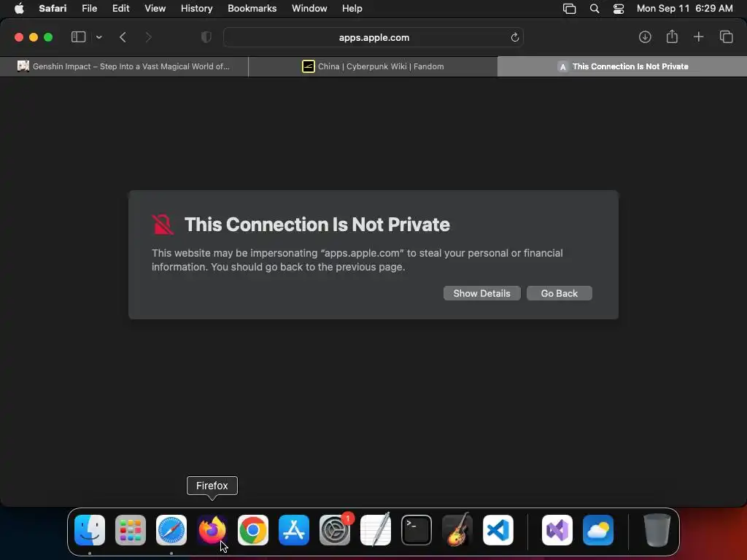Image resolution: width=747 pixels, height=560 pixels.
Task: Show downloads in the Safari toolbar
Action: point(645,37)
